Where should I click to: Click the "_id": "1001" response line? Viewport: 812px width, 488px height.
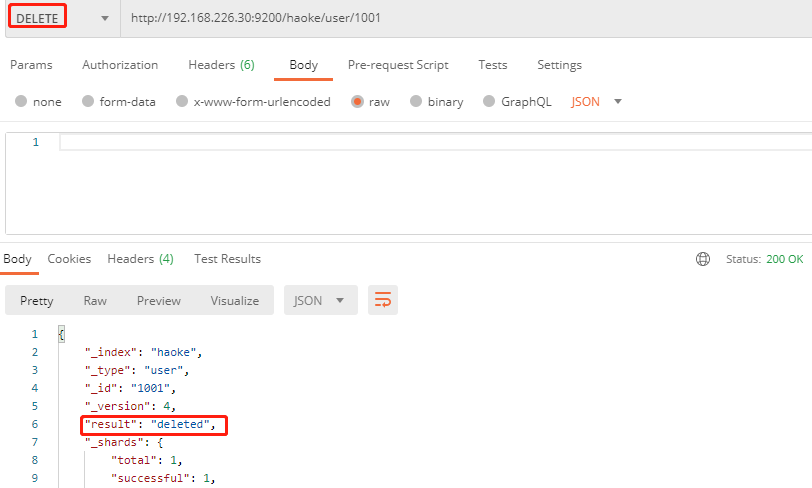pyautogui.click(x=130, y=389)
